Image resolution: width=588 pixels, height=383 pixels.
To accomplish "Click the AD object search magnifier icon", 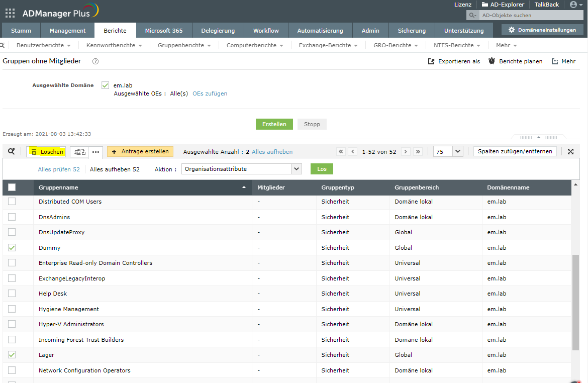I will [x=472, y=16].
